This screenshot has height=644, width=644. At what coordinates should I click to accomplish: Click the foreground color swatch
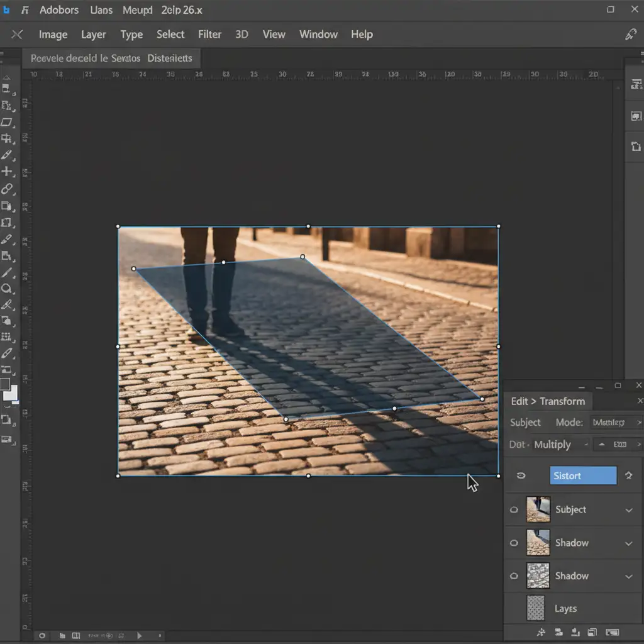tap(5, 384)
